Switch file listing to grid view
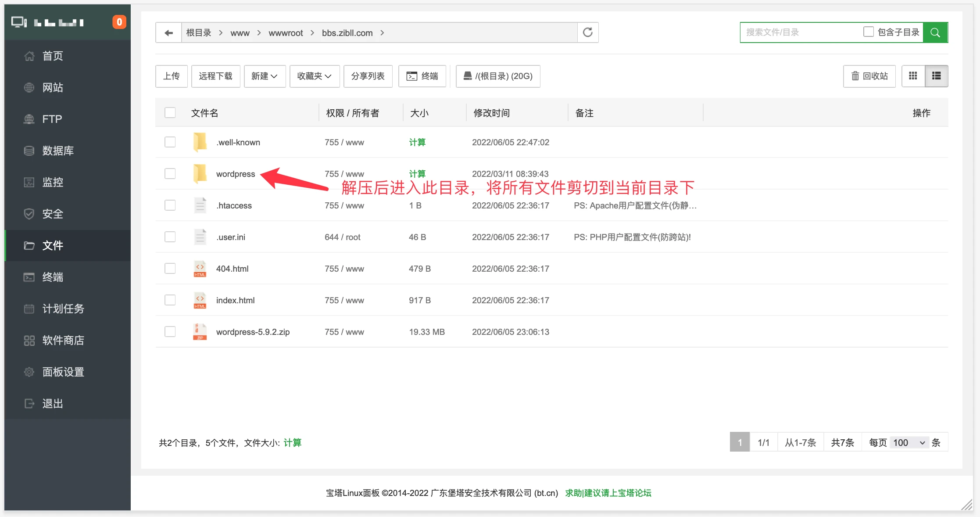 (913, 76)
